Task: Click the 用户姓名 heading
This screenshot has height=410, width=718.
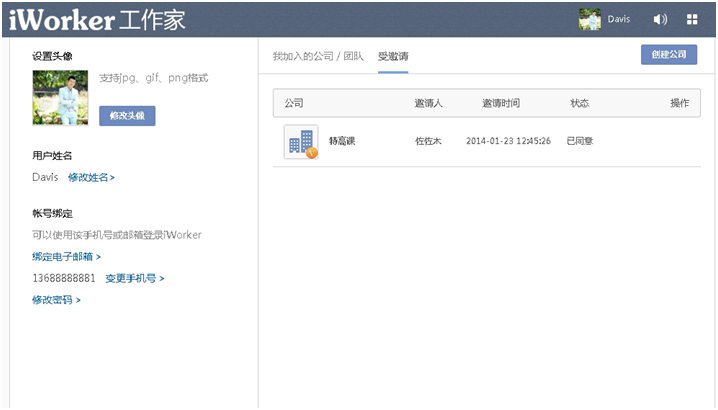Action: [52, 156]
